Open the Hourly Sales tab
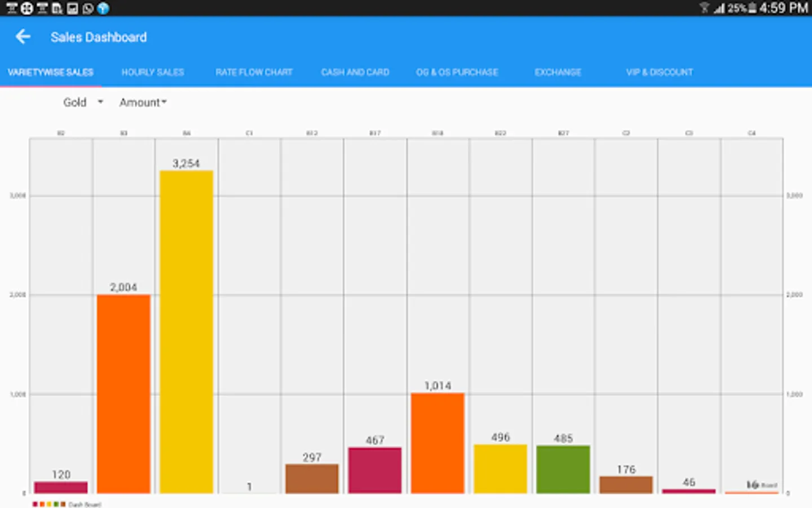 [153, 72]
